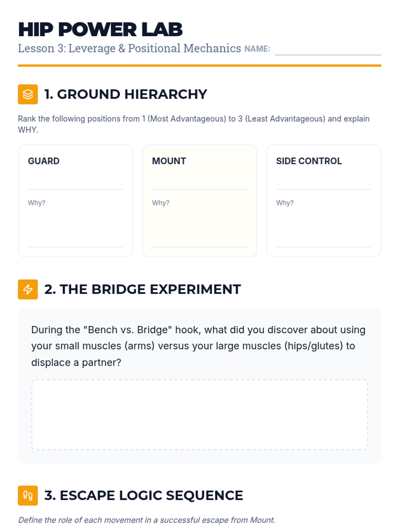
Task: Click The Bridge Experiment section heading
Action: tap(143, 289)
